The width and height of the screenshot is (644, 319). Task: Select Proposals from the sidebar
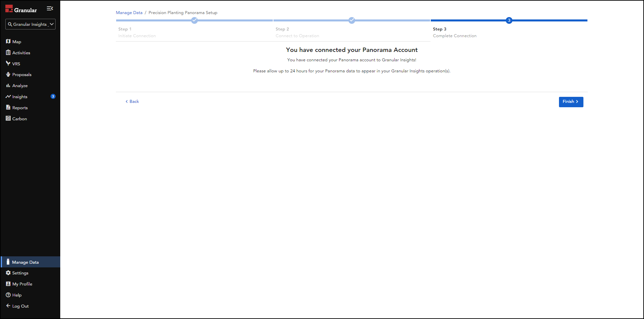[x=22, y=75]
